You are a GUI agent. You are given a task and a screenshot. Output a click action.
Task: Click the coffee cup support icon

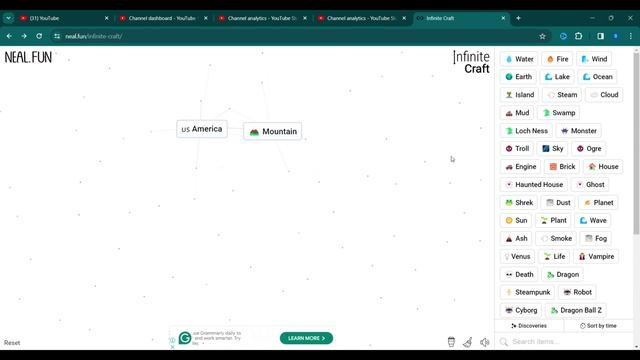point(451,342)
